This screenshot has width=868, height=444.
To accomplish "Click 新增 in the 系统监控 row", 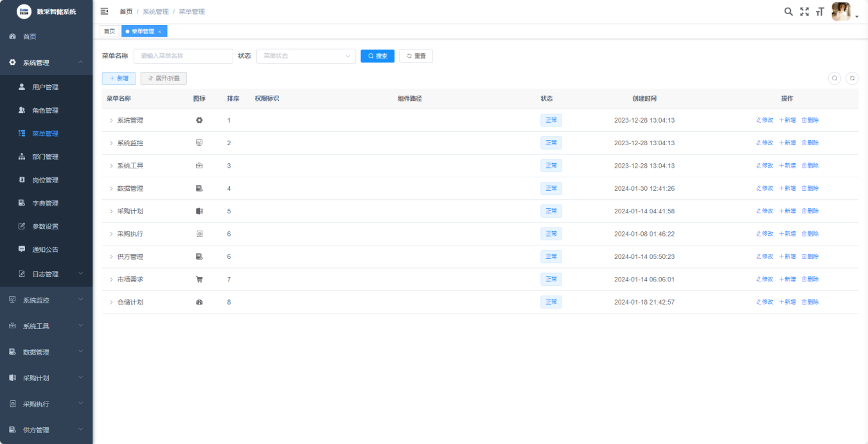I will coord(788,143).
